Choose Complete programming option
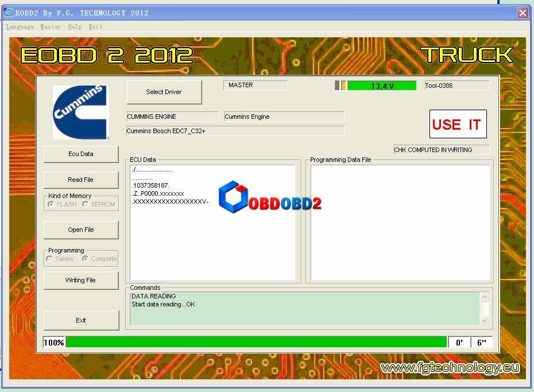 pos(86,259)
